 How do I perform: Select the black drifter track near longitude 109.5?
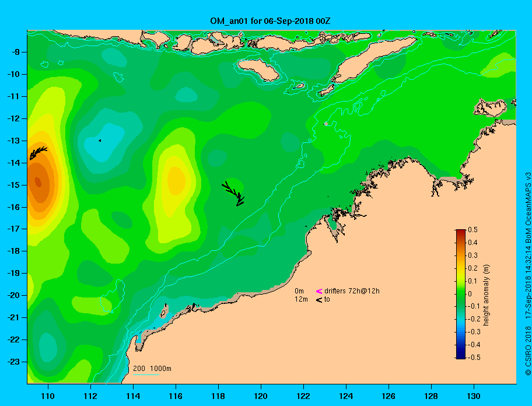(x=38, y=153)
